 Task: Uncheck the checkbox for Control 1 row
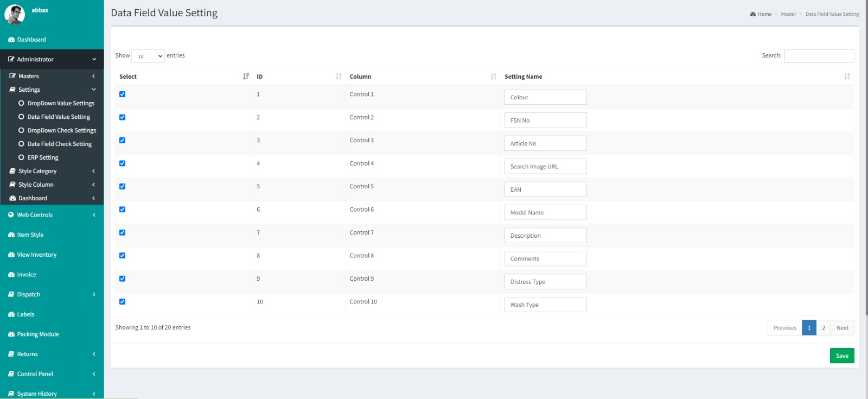[122, 94]
